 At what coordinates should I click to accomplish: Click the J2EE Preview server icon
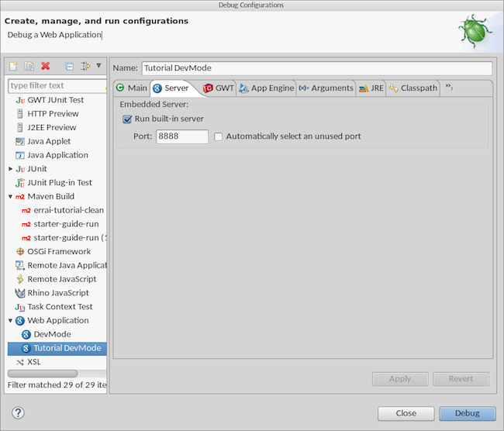pyautogui.click(x=20, y=128)
